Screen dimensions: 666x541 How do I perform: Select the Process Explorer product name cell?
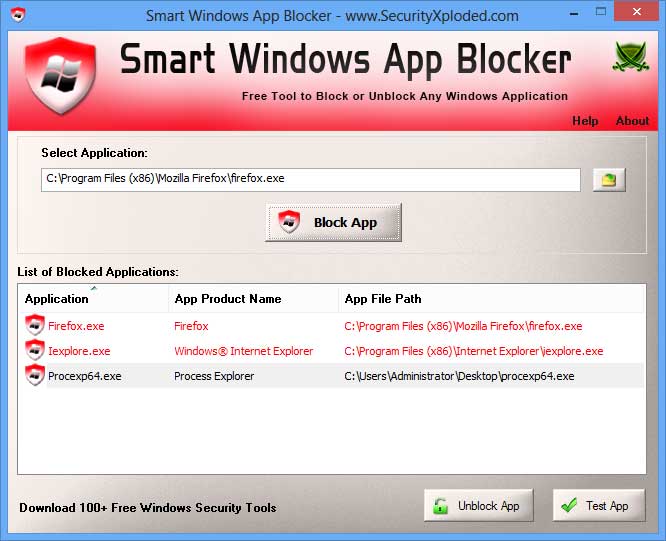coord(214,376)
